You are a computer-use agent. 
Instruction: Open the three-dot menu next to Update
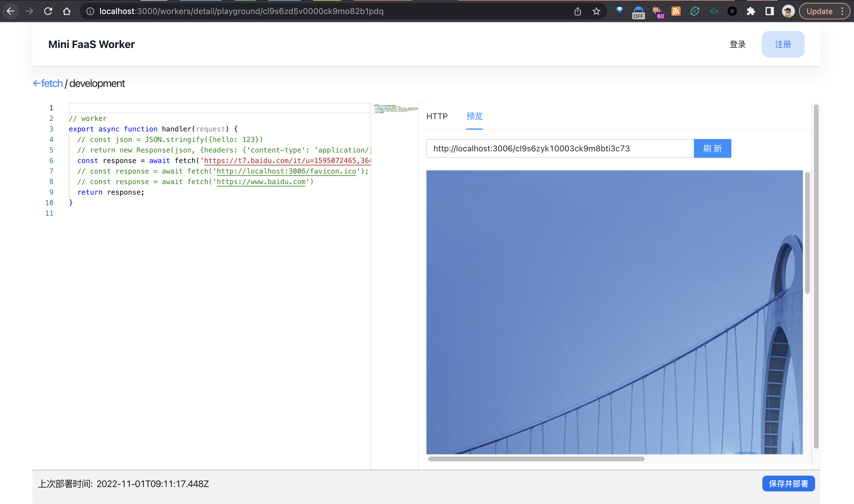coord(843,11)
